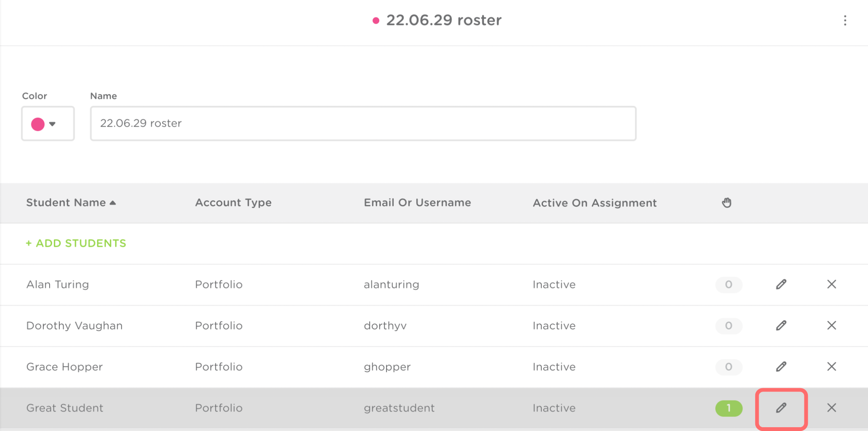Remove Dorothy Vaughan from the roster
This screenshot has width=868, height=431.
[x=832, y=325]
